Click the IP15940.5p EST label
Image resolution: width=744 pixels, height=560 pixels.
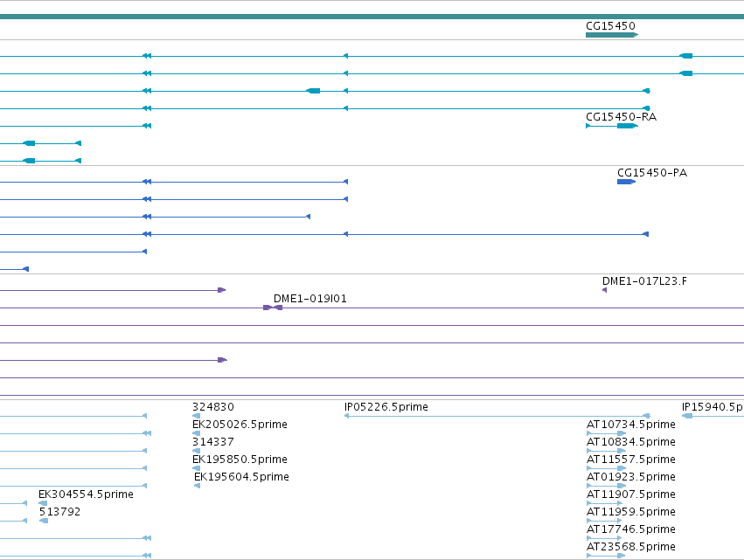coord(713,407)
